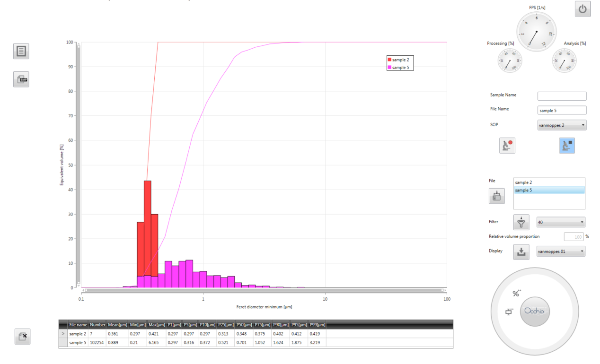The image size is (600, 364).
Task: Click into the Sample Name field
Action: click(x=562, y=96)
